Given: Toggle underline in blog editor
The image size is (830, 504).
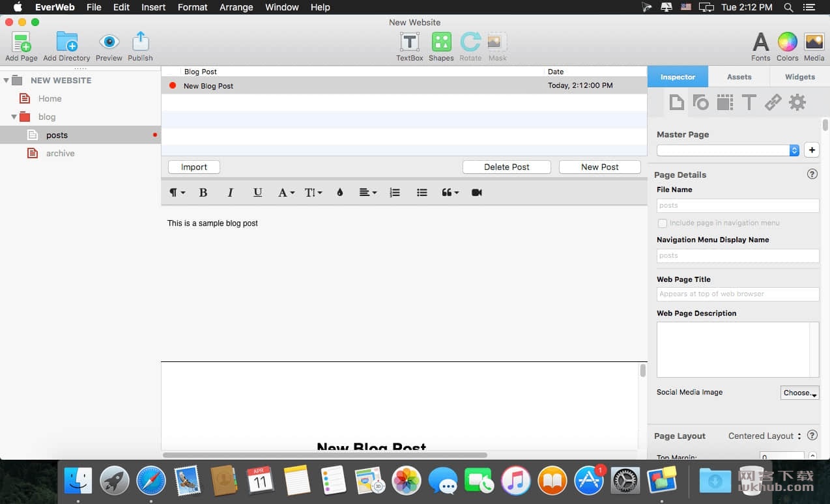Looking at the screenshot, I should [258, 193].
